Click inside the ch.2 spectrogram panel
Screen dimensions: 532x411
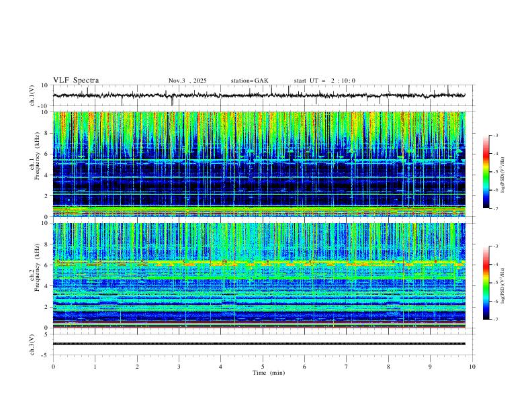coord(259,275)
